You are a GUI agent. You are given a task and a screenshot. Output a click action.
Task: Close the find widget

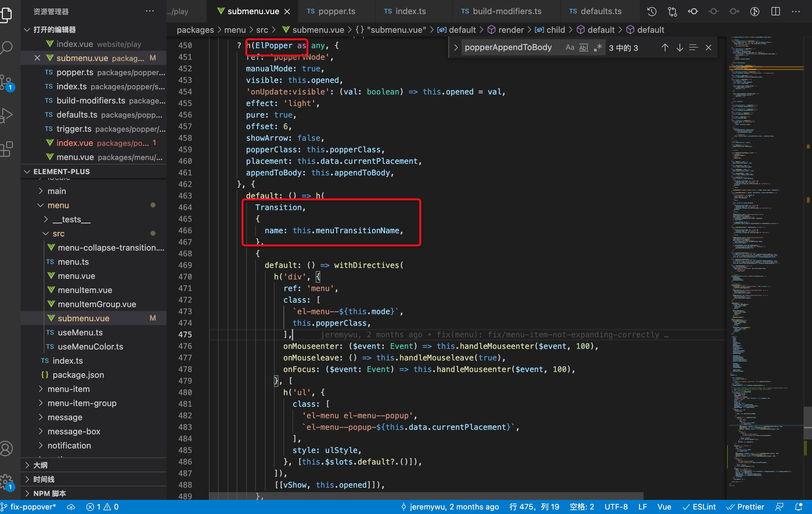708,48
